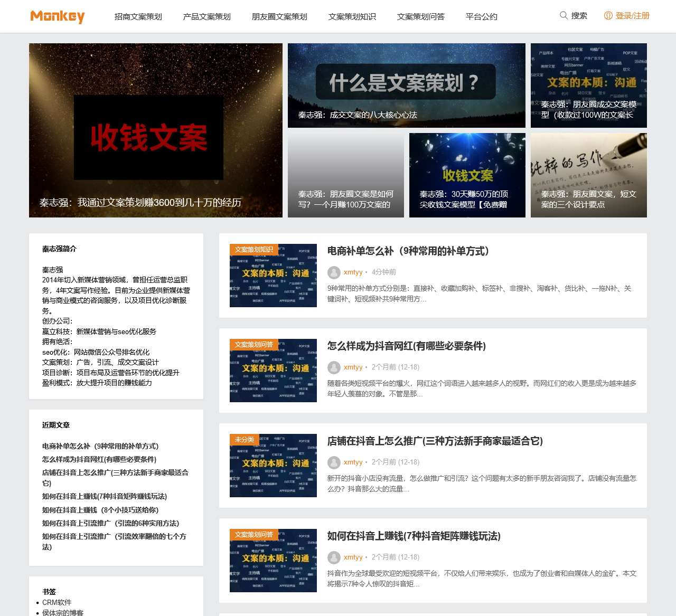Click the user login icon
The height and width of the screenshot is (616, 676).
tap(608, 16)
